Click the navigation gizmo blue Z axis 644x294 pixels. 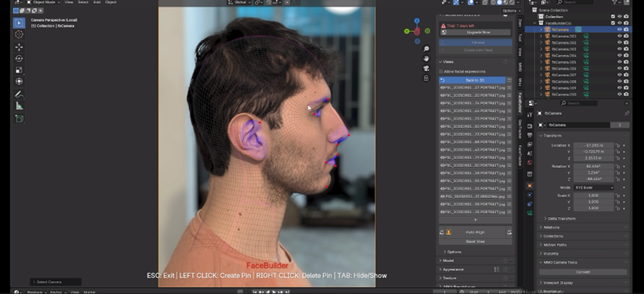click(x=417, y=20)
